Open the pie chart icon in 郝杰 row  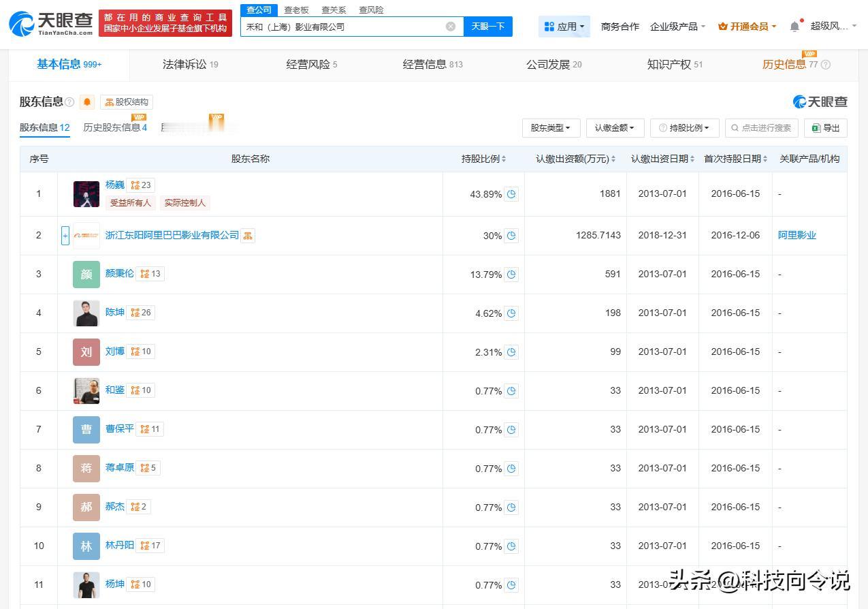511,507
